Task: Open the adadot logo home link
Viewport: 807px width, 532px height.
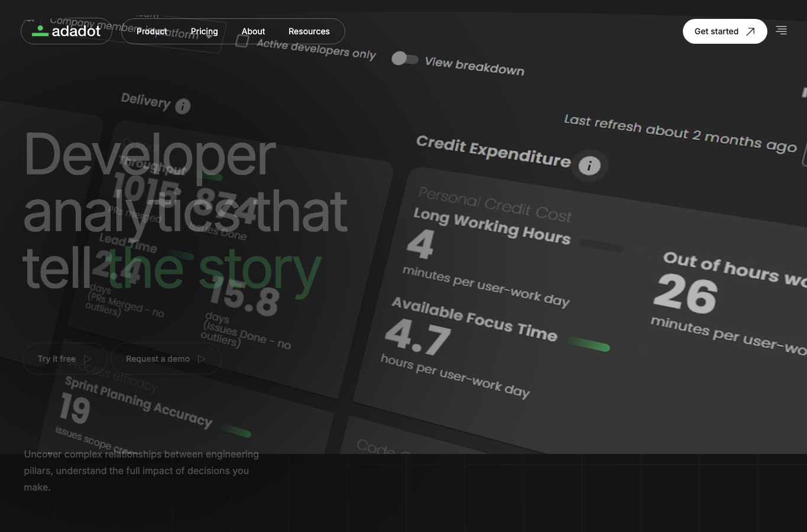Action: coord(66,31)
